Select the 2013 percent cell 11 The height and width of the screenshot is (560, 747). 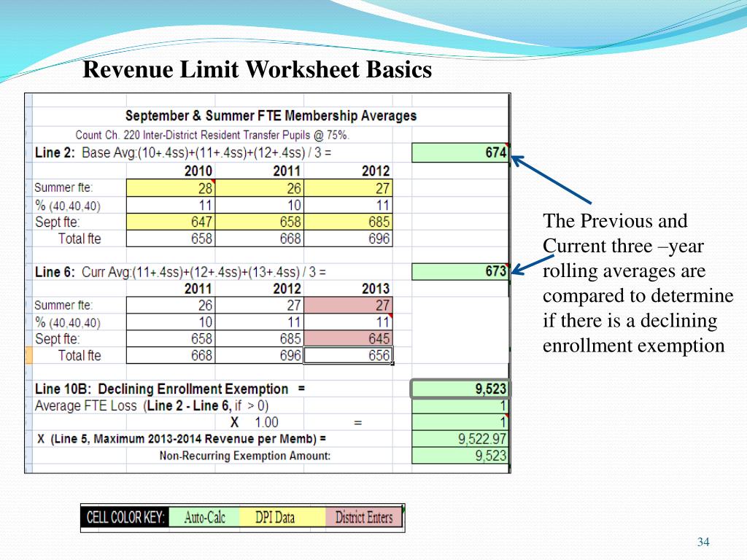[348, 322]
